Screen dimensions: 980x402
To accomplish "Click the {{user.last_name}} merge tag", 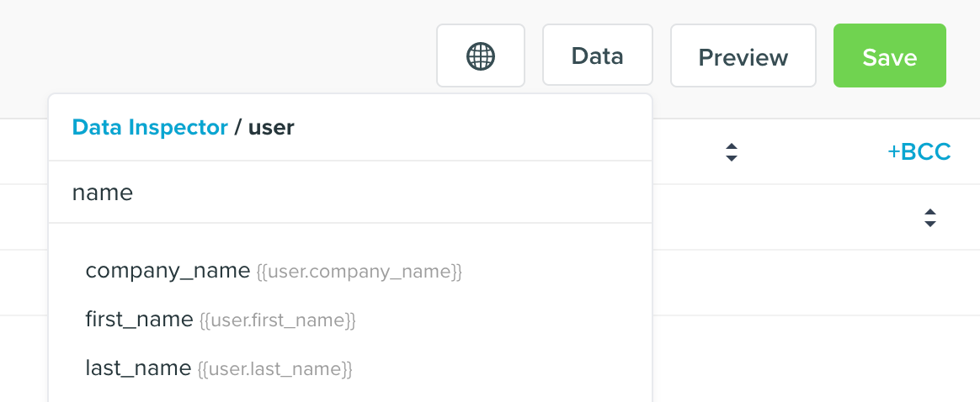I will 274,369.
